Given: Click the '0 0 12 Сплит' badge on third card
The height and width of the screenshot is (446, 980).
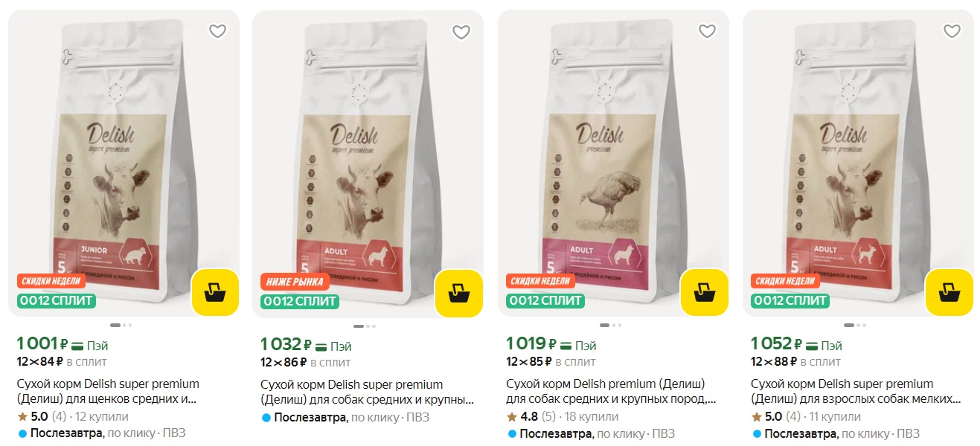Looking at the screenshot, I should [x=545, y=301].
